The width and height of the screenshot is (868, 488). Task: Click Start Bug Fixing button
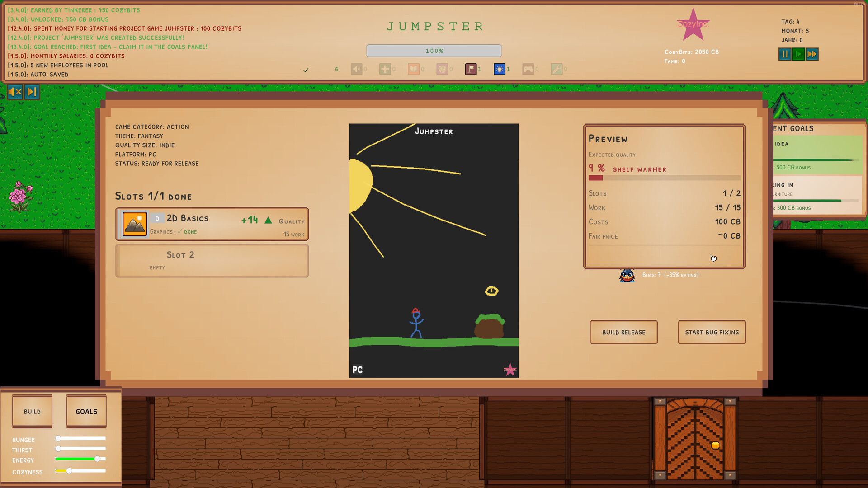pos(712,332)
